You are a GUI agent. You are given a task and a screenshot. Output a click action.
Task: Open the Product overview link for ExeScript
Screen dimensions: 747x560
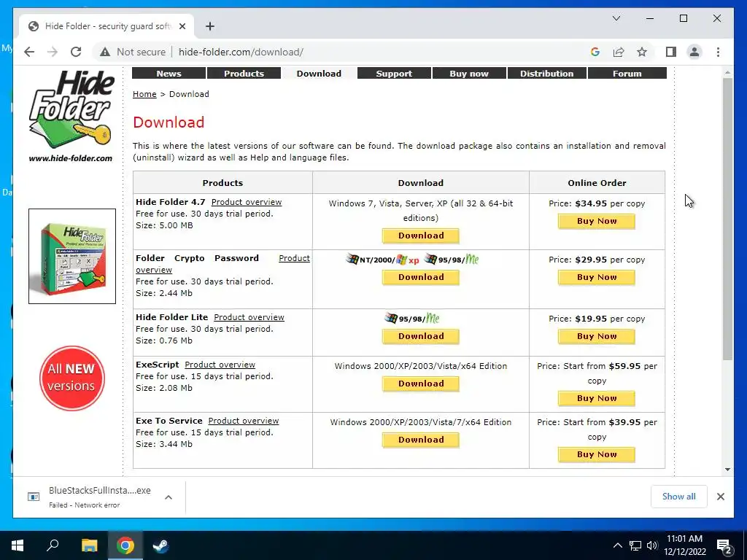coord(220,365)
